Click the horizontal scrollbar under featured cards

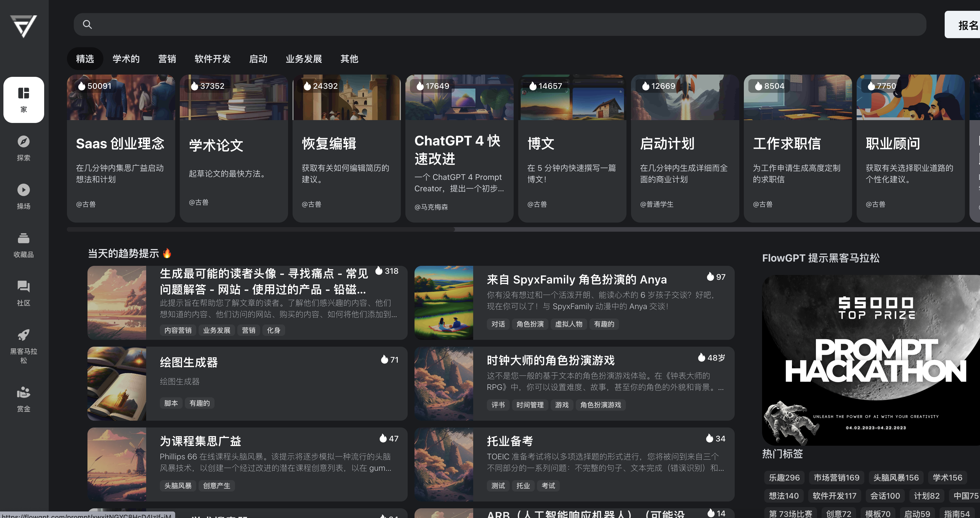[x=261, y=230]
